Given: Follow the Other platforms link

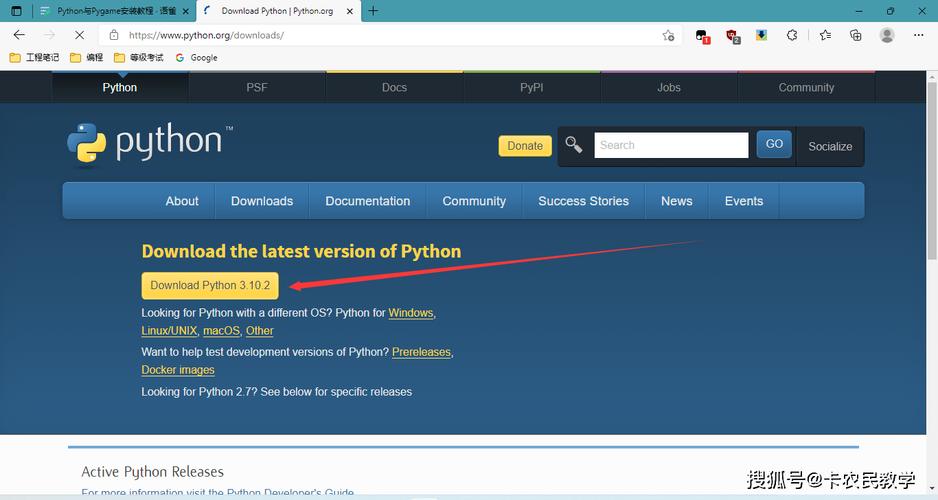Looking at the screenshot, I should click(260, 331).
